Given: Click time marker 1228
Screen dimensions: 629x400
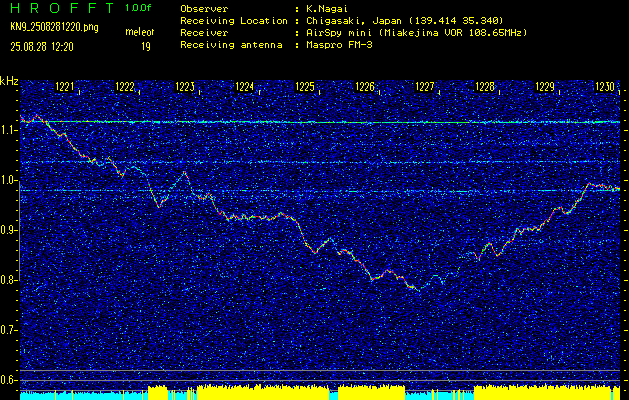Looking at the screenshot, I should pyautogui.click(x=485, y=87).
